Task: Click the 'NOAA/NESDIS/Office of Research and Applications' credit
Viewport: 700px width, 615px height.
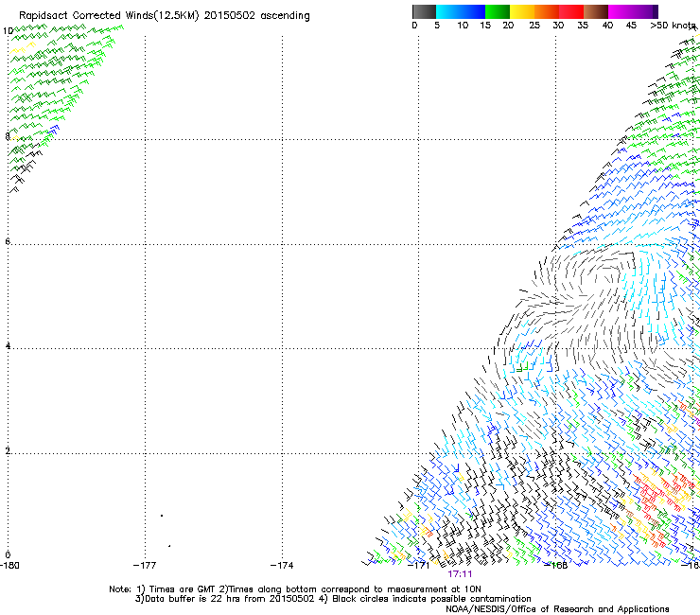Action: pos(557,609)
